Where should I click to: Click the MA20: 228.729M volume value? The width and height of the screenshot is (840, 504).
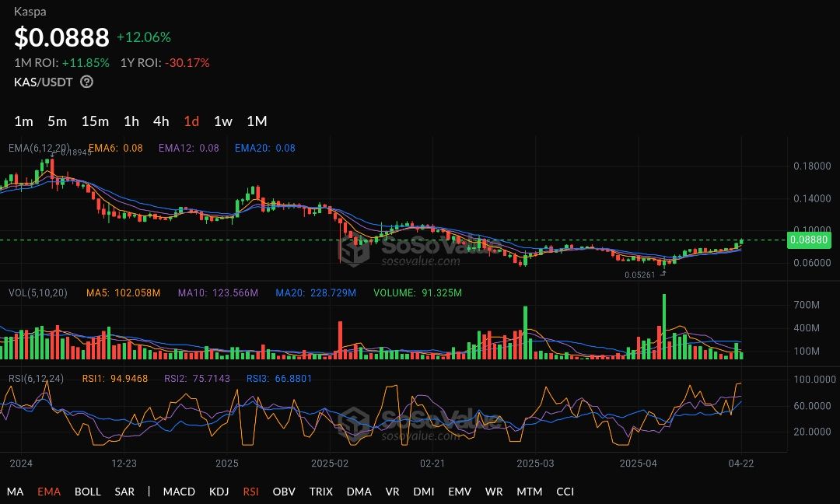(x=316, y=293)
